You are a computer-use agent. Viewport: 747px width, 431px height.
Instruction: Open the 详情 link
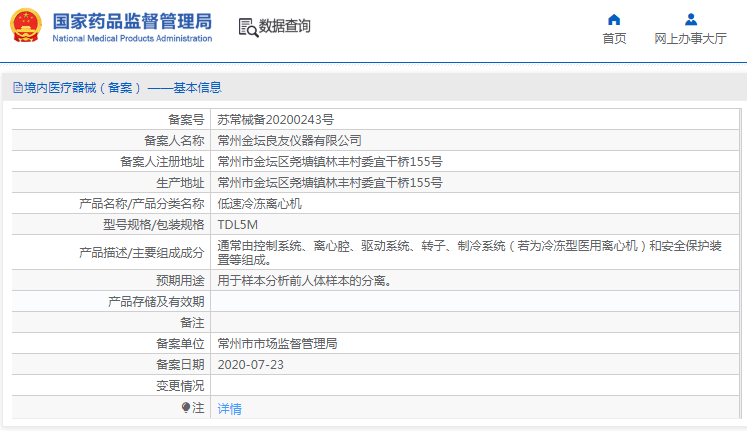click(230, 408)
